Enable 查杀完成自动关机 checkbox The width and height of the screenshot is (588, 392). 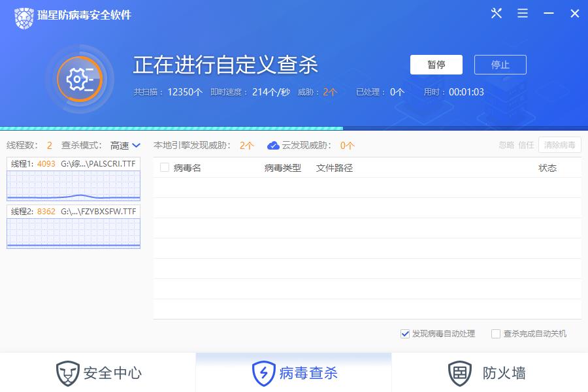pyautogui.click(x=496, y=333)
